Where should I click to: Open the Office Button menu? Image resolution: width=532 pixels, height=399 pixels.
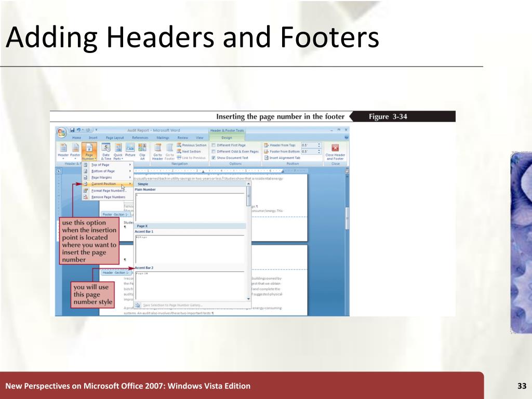click(61, 132)
